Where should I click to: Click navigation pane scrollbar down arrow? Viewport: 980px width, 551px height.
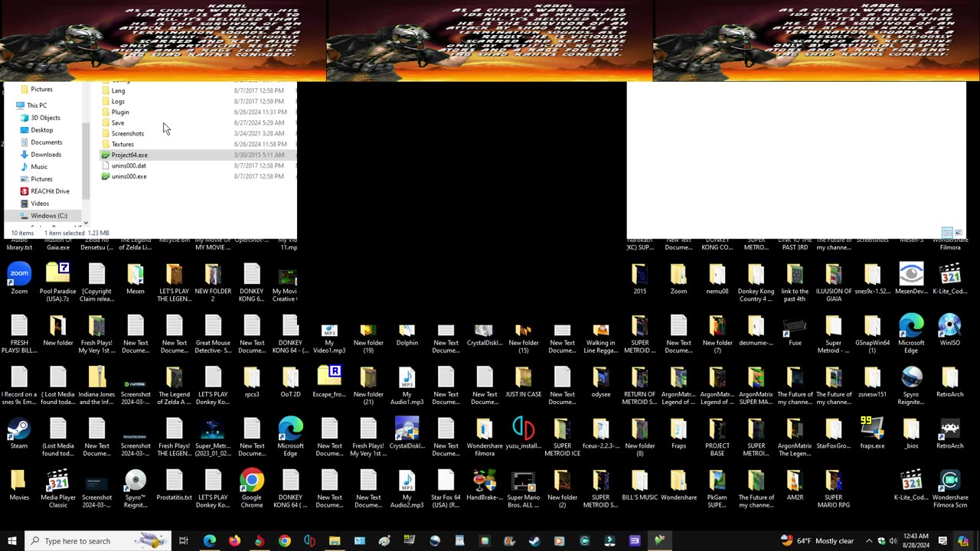coord(86,223)
